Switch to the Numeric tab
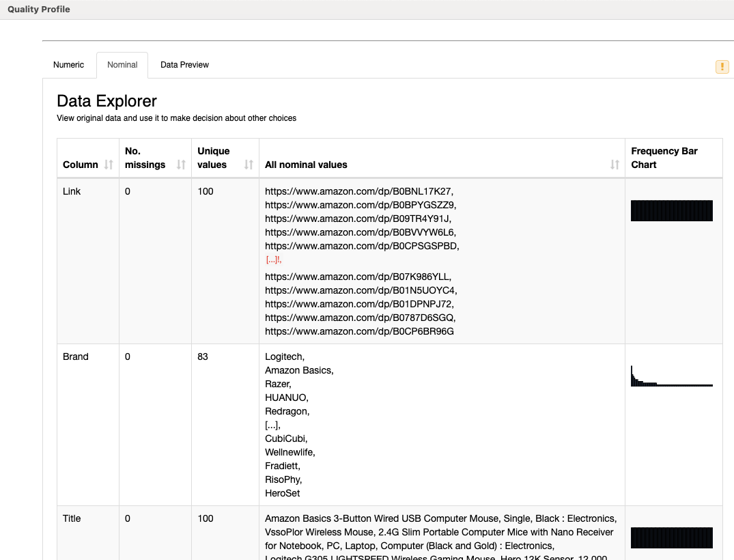 [68, 65]
